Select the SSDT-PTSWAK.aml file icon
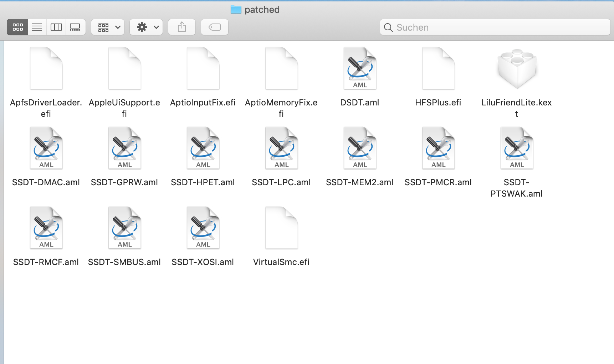Image resolution: width=614 pixels, height=364 pixels. 517,148
